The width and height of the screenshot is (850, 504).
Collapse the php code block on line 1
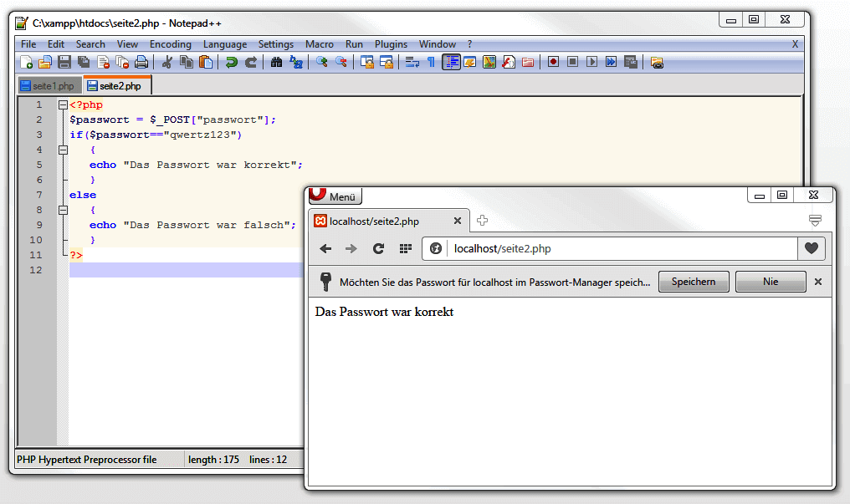[63, 105]
